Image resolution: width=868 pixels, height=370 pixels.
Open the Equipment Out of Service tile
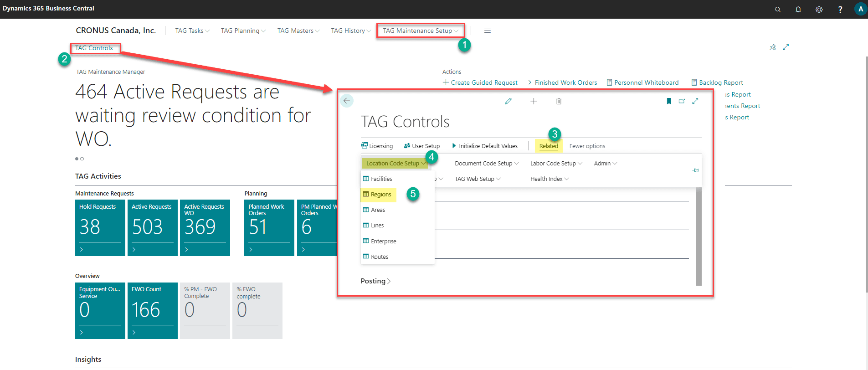pos(100,311)
